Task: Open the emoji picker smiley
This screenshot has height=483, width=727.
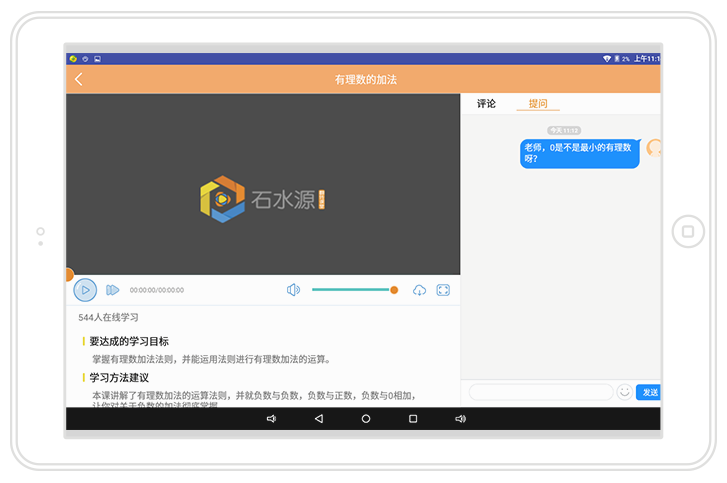Action: tap(625, 392)
